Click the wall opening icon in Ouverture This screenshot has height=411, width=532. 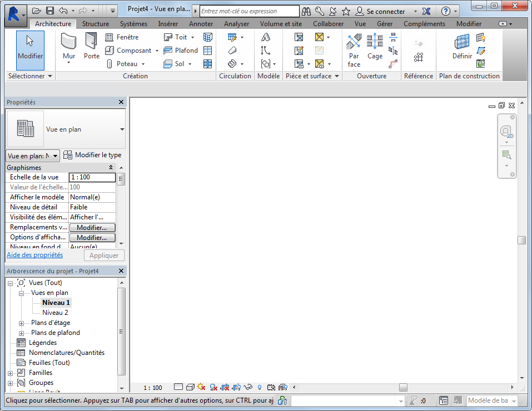393,37
